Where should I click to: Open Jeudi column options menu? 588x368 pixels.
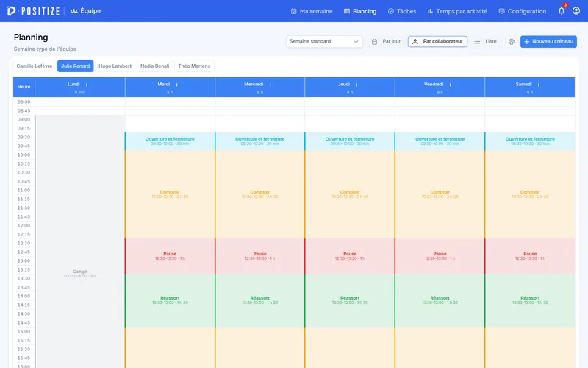tap(356, 84)
